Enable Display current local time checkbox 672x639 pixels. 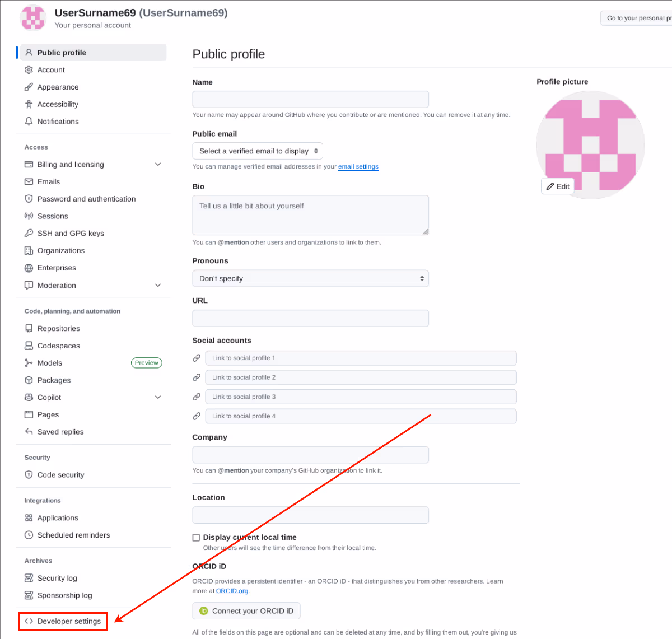(x=196, y=538)
